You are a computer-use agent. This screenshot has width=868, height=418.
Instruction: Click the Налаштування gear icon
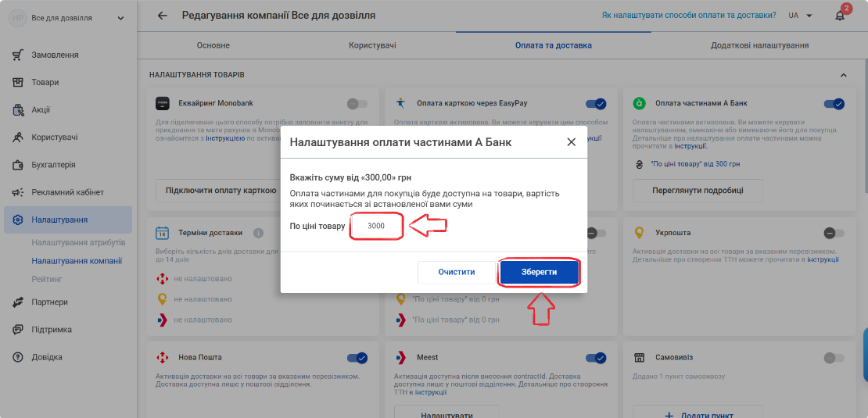[x=18, y=220]
